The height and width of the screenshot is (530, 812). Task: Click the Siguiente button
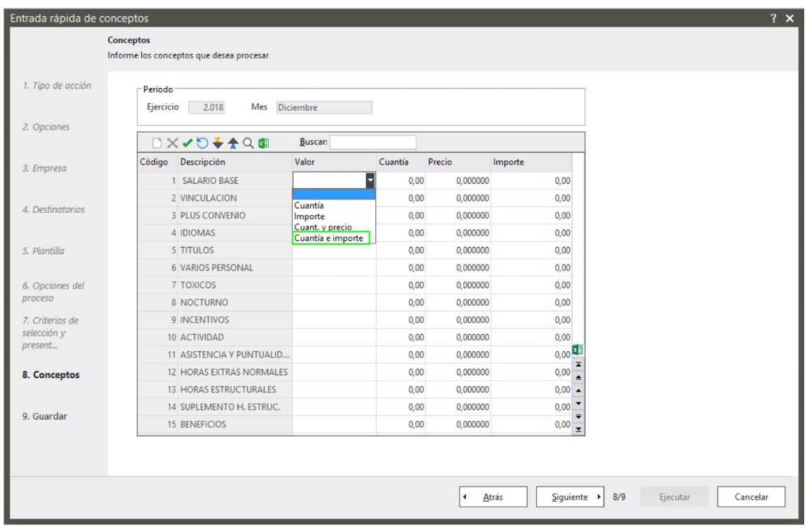[x=569, y=497]
